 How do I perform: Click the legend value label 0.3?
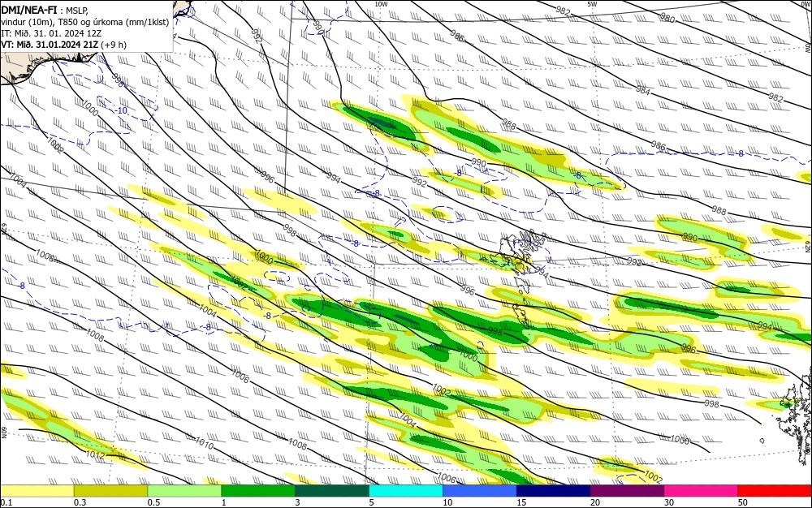click(x=80, y=502)
